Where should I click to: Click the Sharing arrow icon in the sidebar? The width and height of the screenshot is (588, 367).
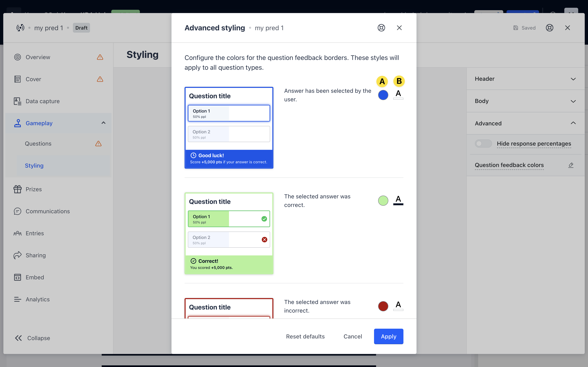18,255
